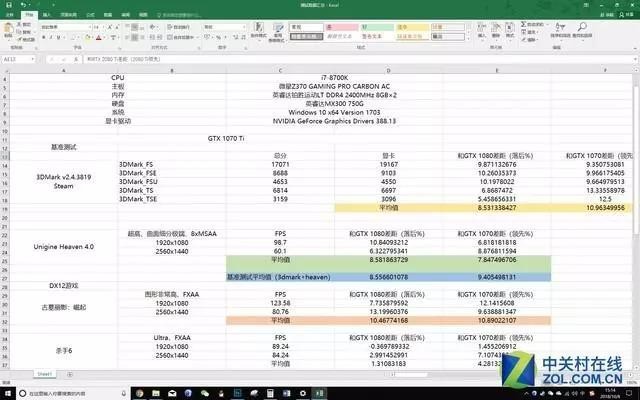Click the Tell me search box
Image resolution: width=640 pixels, height=400 pixels.
click(x=180, y=15)
